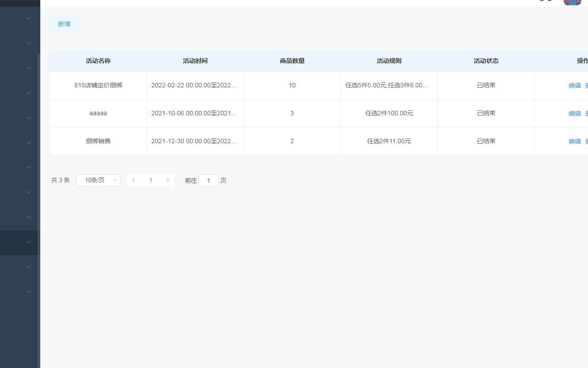Click time cell starting 2022-02-22
588x368 pixels.
coord(195,85)
